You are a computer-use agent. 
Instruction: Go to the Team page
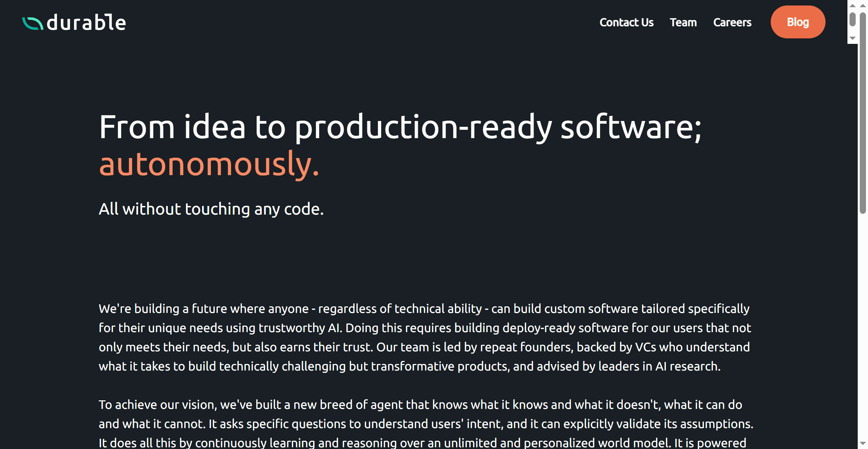pos(683,22)
